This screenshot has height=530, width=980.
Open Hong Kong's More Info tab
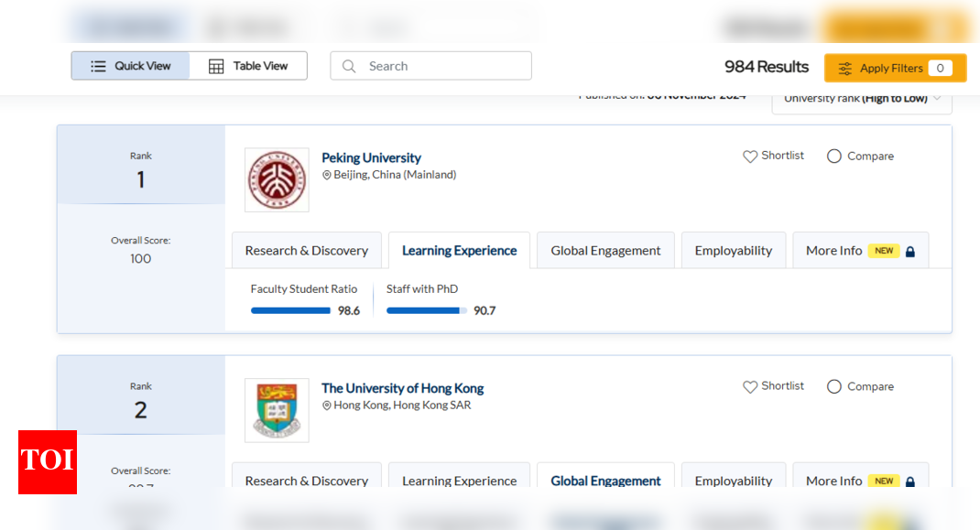click(x=861, y=475)
